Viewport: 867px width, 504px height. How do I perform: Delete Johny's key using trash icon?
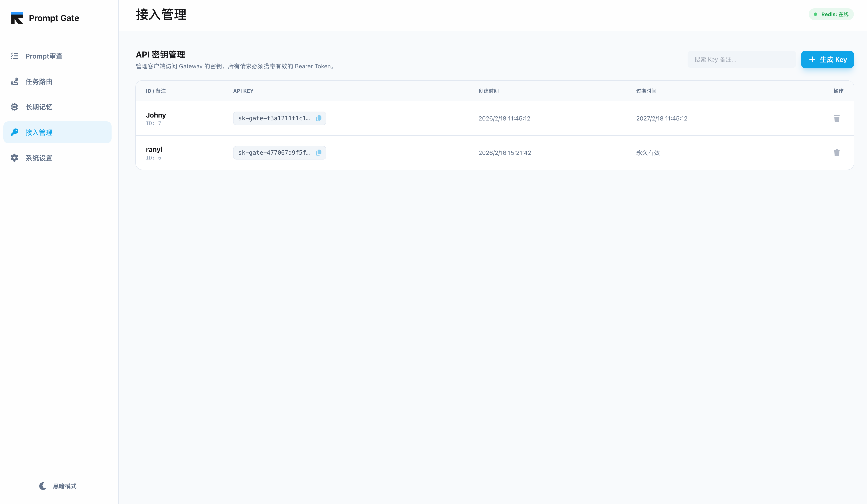(x=837, y=118)
